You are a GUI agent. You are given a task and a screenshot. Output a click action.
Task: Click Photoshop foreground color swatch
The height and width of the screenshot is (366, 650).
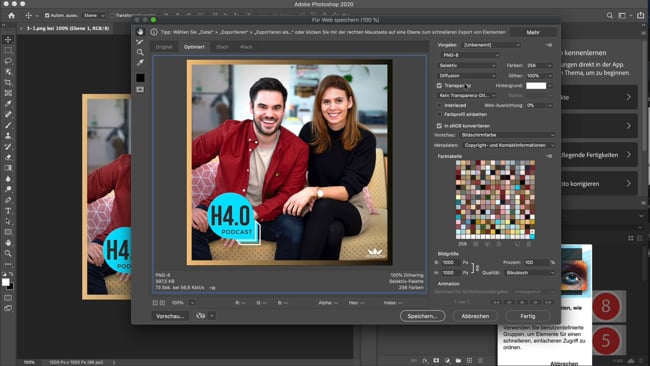point(6,282)
